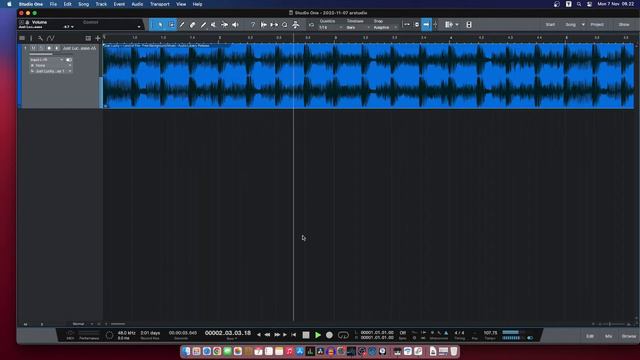Viewport: 640px width, 360px height.
Task: Select the Listen (speaker) tool
Action: (235, 25)
